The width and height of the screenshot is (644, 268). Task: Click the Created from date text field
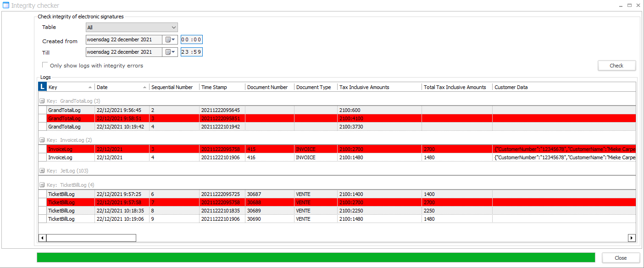pyautogui.click(x=124, y=39)
